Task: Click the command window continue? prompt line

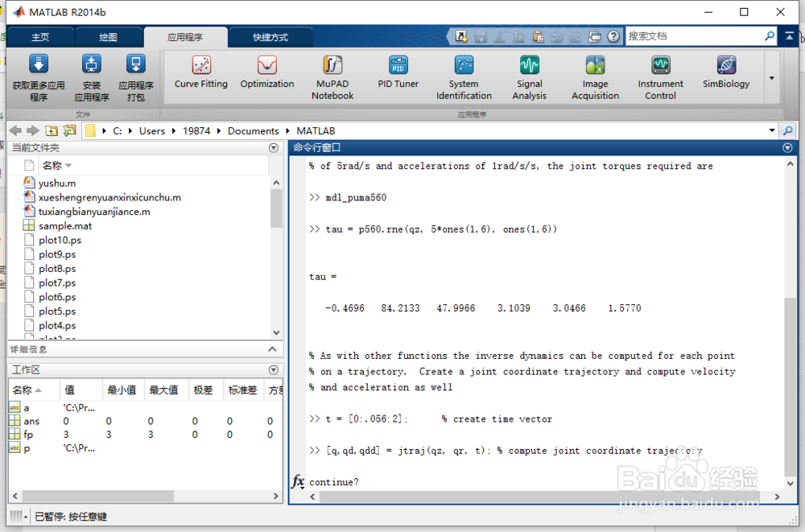Action: pos(334,482)
